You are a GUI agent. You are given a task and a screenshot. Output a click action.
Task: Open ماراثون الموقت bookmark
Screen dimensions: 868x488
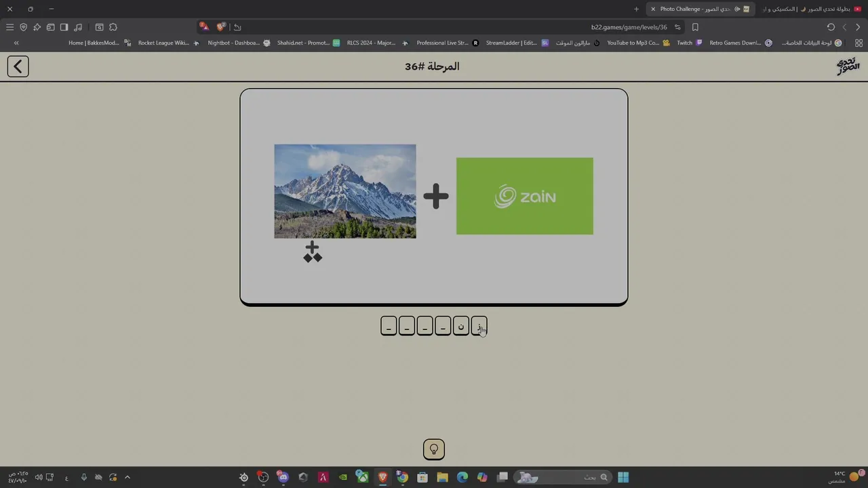point(578,43)
